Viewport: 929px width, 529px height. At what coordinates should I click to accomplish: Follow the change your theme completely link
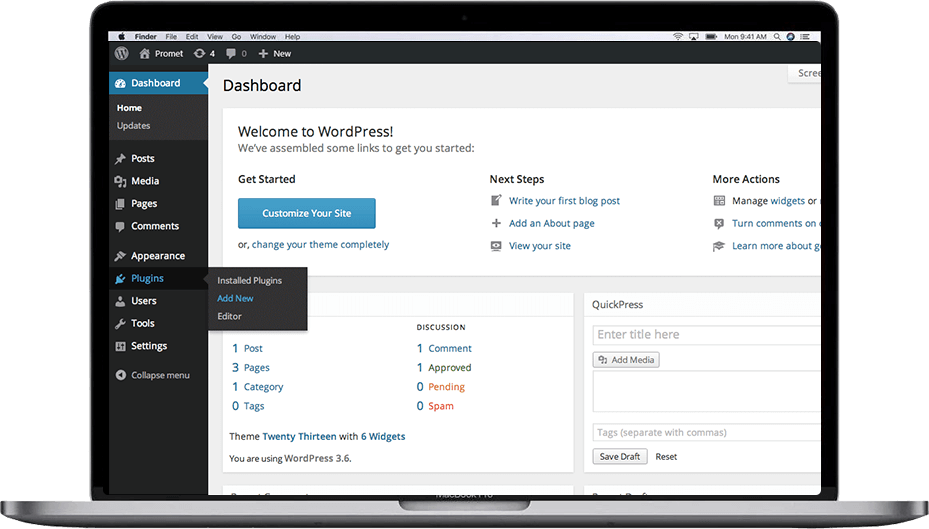point(321,245)
